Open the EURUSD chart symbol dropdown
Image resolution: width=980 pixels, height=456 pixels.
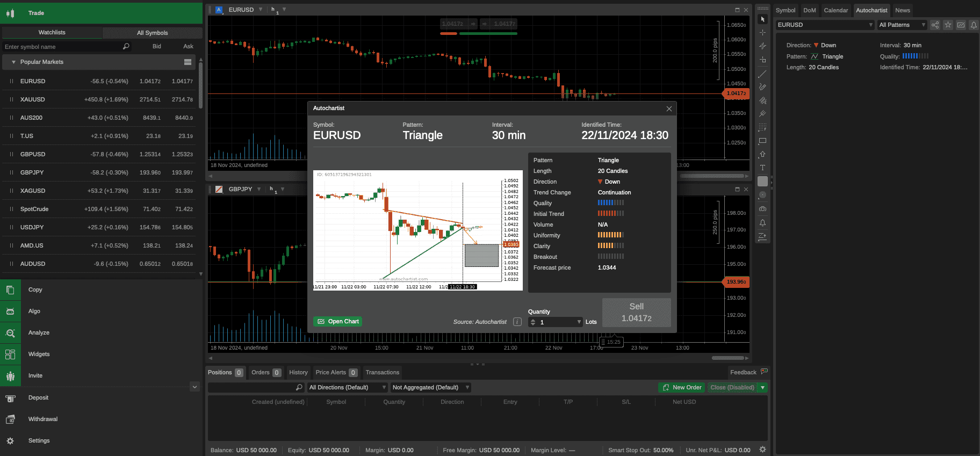[261, 10]
